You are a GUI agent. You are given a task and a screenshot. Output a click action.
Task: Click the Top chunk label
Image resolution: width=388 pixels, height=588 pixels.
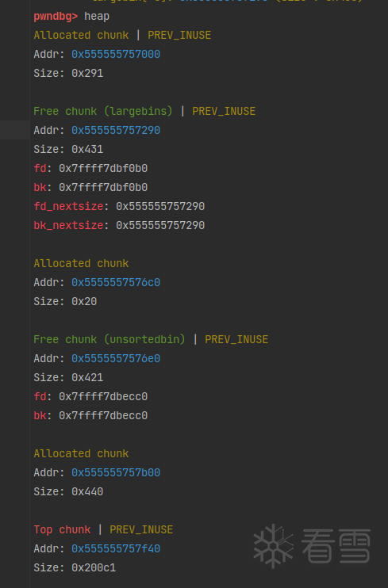click(x=62, y=529)
